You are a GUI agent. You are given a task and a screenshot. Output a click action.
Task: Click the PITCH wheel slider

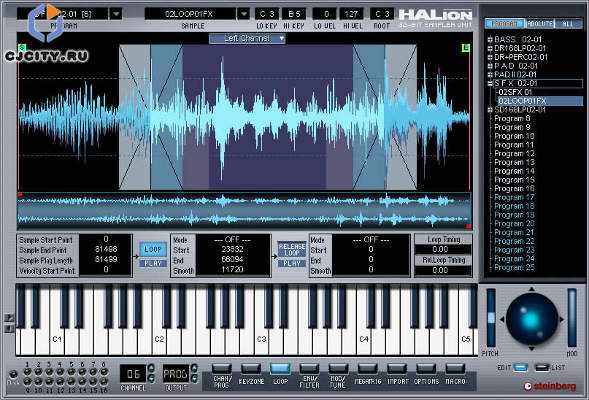click(491, 318)
